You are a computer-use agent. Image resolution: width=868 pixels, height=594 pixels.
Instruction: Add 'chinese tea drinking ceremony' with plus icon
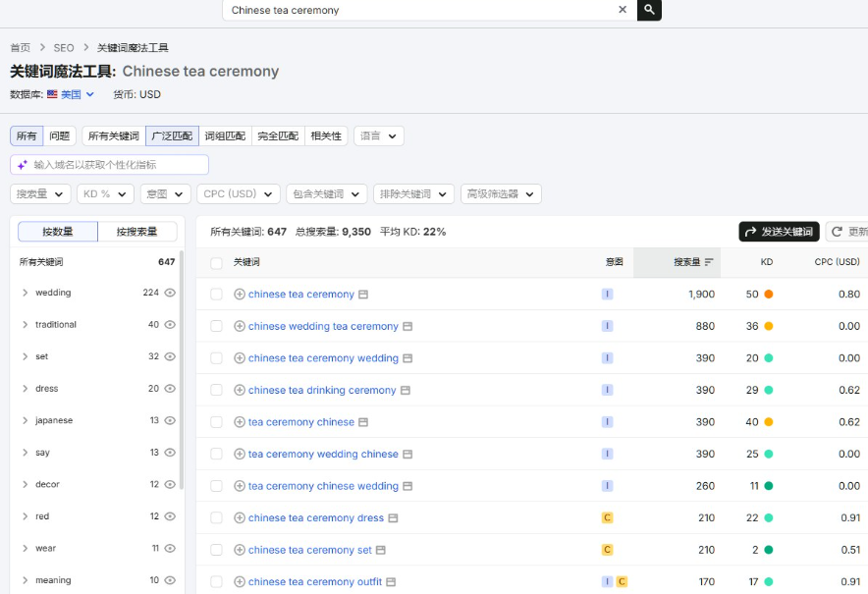point(240,391)
